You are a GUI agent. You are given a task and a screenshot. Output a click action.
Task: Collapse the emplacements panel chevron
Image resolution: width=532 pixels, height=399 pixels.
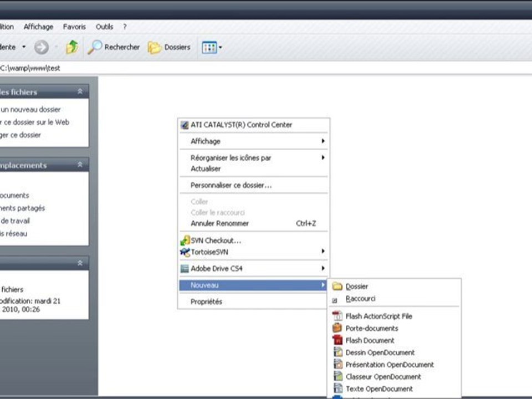pyautogui.click(x=80, y=165)
